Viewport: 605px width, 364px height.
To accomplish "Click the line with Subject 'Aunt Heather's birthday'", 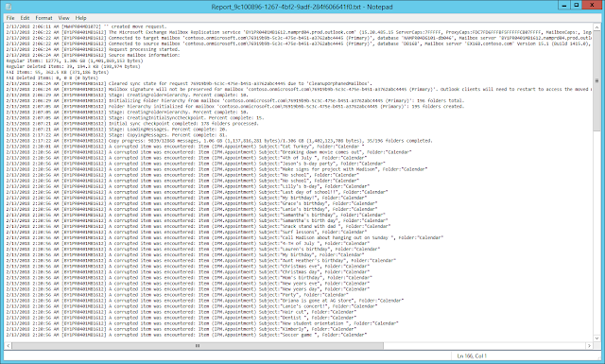I will point(200,261).
